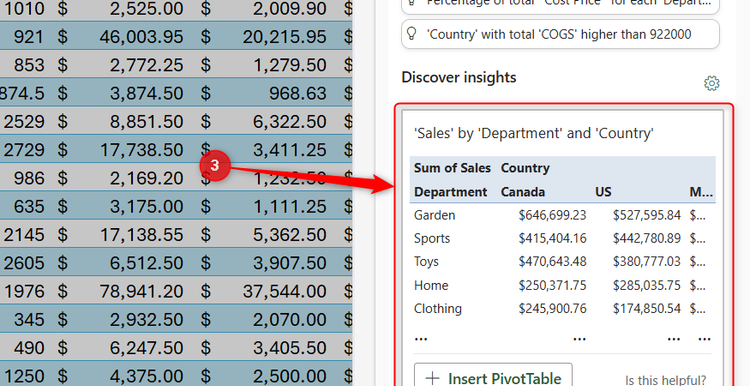Screen dimensions: 750x386
Task: Click the Discover insights heading
Action: tap(459, 77)
